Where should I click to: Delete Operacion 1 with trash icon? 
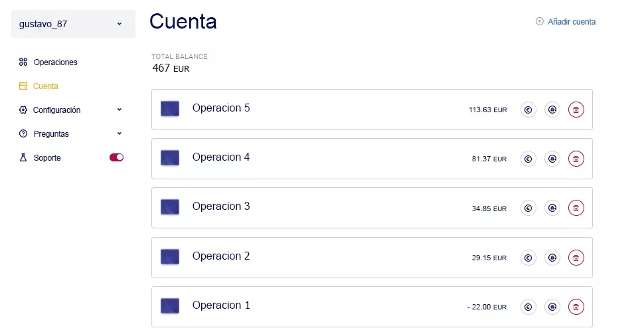[576, 307]
